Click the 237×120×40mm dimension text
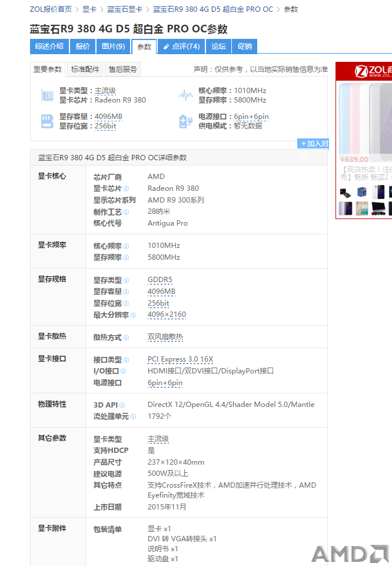This screenshot has width=392, height=566. point(176,462)
